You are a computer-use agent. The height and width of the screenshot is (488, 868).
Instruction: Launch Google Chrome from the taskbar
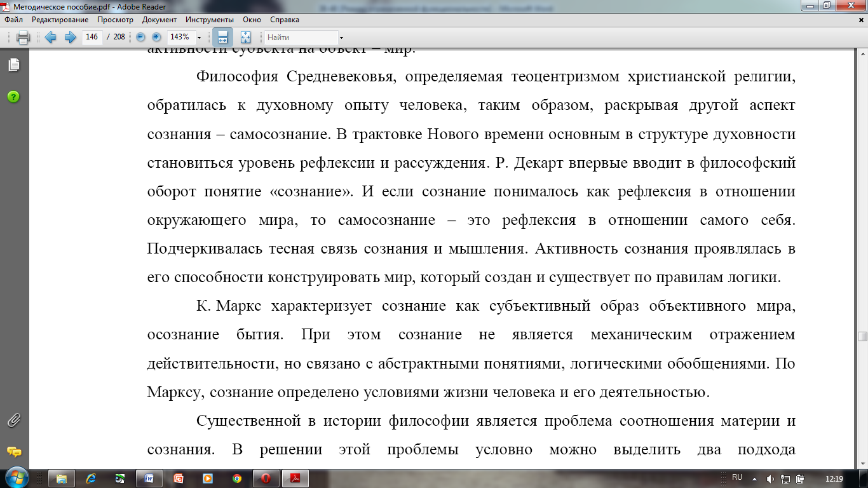pos(237,478)
